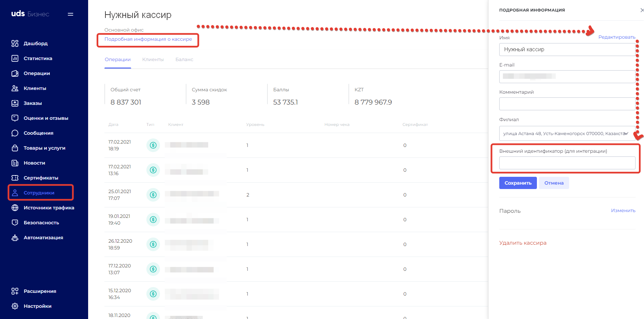Click operation type icon for 17.02.2021 18:19
The height and width of the screenshot is (319, 644).
(x=153, y=145)
